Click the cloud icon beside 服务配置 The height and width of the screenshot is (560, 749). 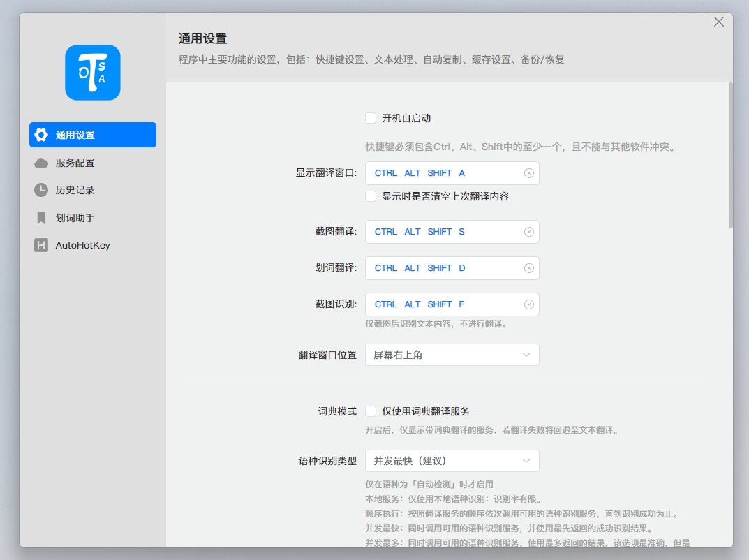coord(41,163)
